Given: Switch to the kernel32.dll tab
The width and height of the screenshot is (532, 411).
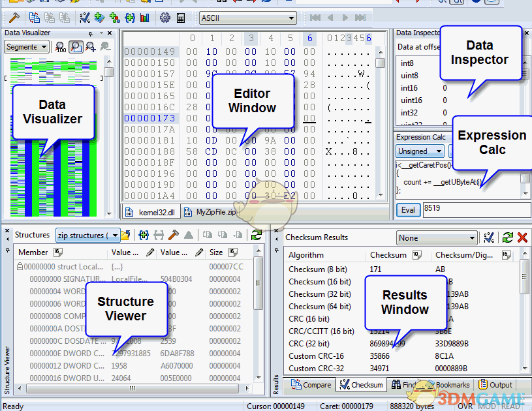Looking at the screenshot, I should pyautogui.click(x=151, y=212).
